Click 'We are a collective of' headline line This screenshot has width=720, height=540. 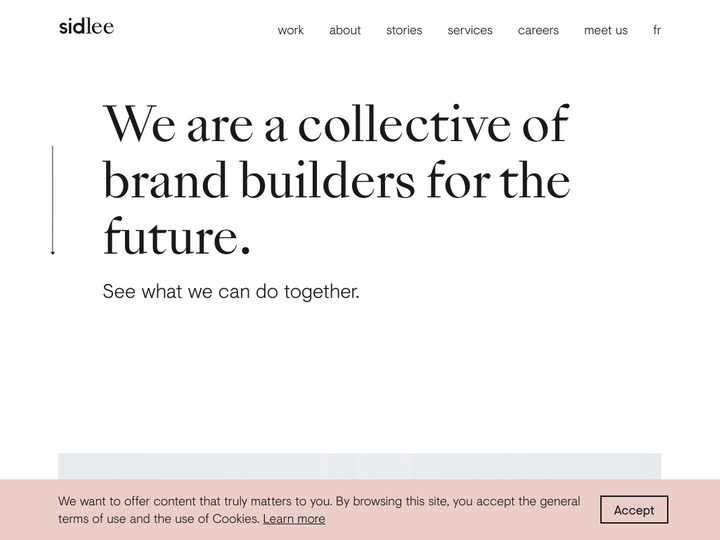(336, 124)
